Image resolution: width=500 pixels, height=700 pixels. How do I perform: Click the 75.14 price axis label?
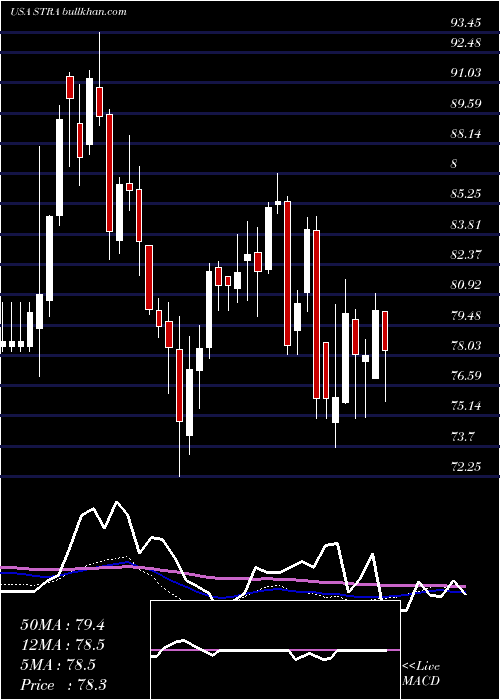tap(466, 406)
